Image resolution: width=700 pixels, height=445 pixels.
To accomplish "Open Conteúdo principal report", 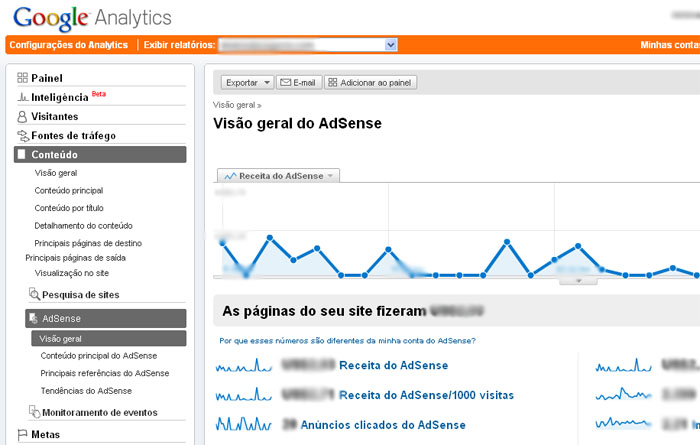I will (x=69, y=191).
